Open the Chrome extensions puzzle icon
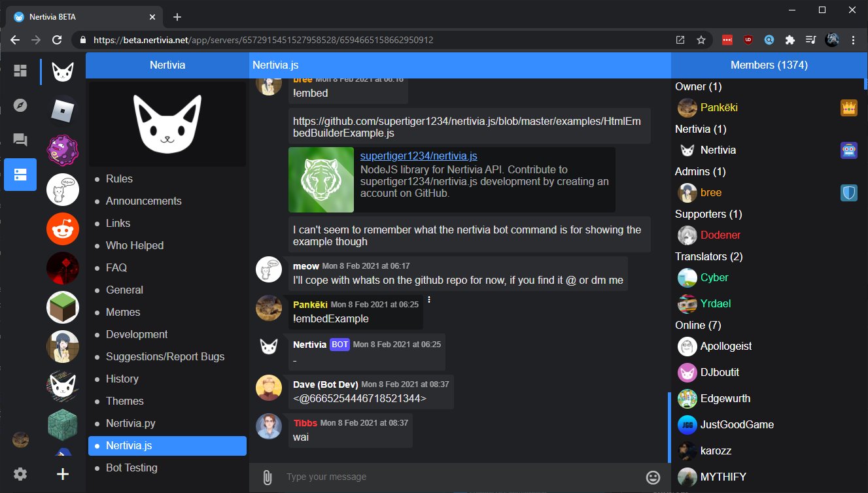Screen dimensions: 868x493 click(x=790, y=40)
